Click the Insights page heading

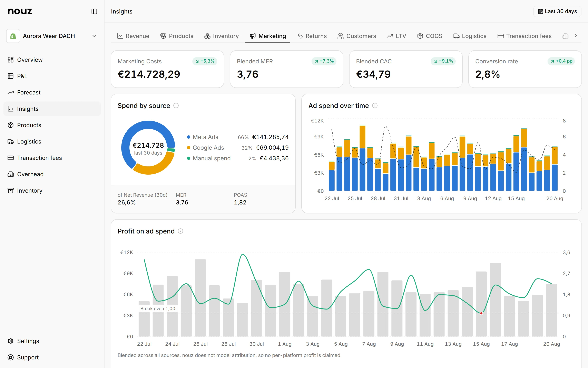click(x=121, y=11)
